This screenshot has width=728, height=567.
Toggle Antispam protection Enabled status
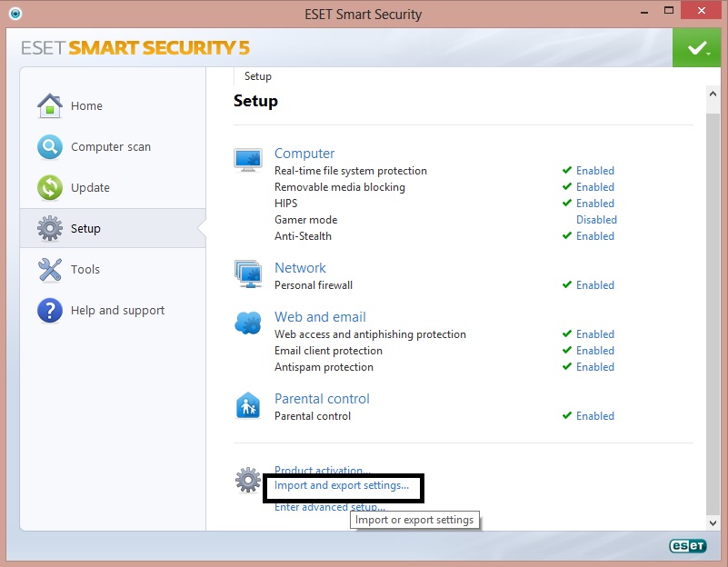click(594, 367)
